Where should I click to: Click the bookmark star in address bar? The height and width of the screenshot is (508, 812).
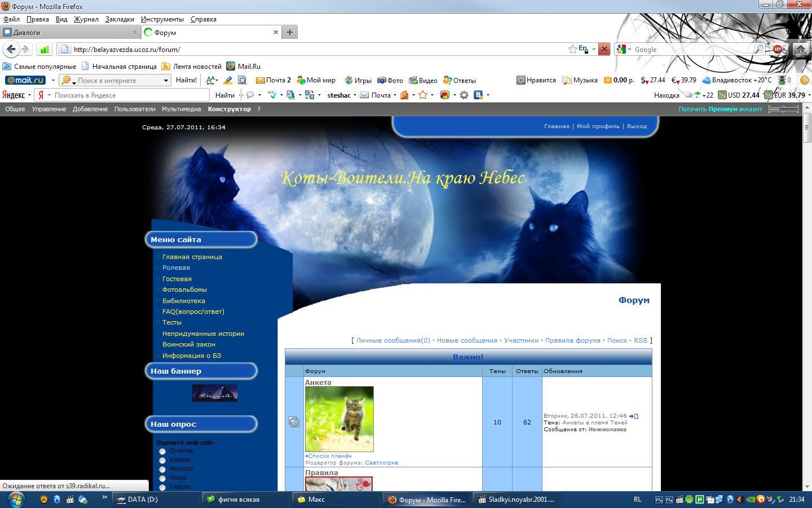[x=572, y=49]
